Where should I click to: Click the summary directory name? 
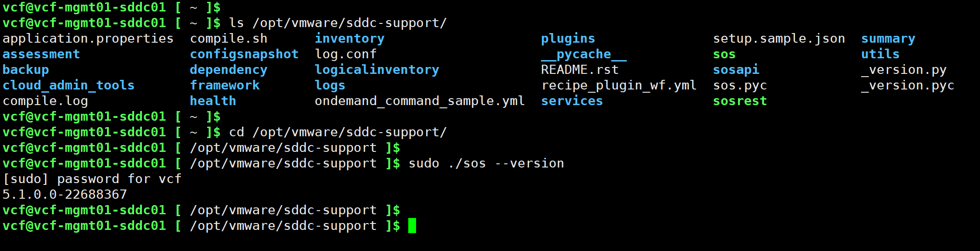[x=888, y=39]
